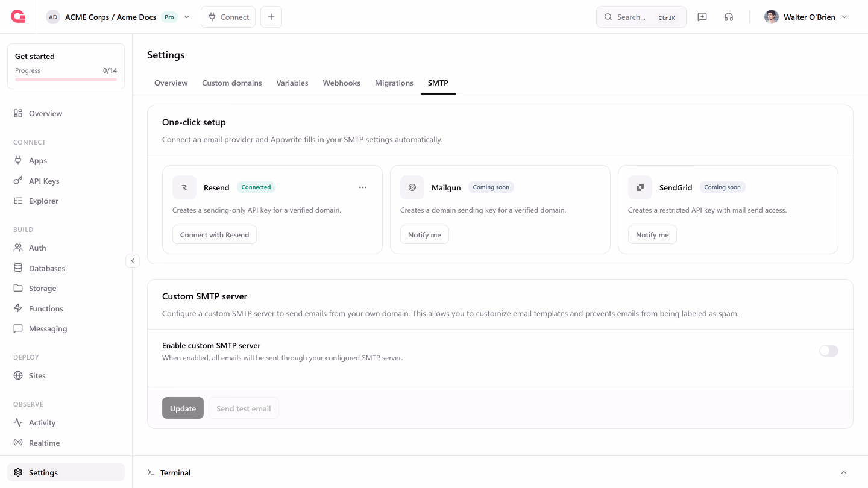Click Mailgun Coming soon badge
Viewport: 868px width, 488px height.
[491, 187]
